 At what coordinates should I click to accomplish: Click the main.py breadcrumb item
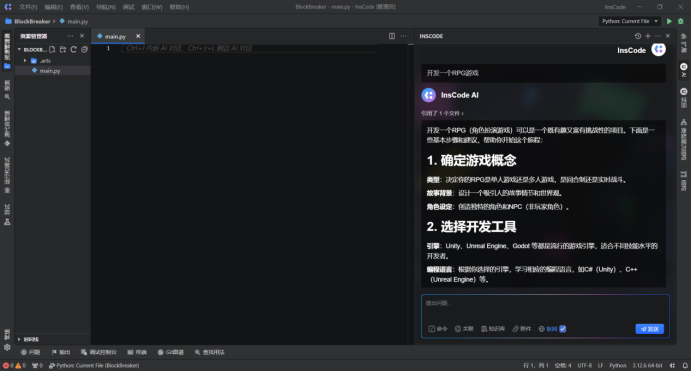74,21
